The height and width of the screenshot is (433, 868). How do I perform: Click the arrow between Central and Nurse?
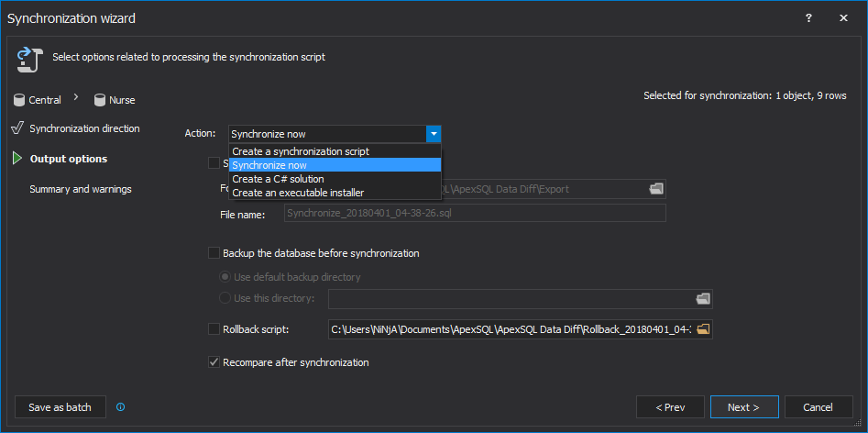click(76, 98)
